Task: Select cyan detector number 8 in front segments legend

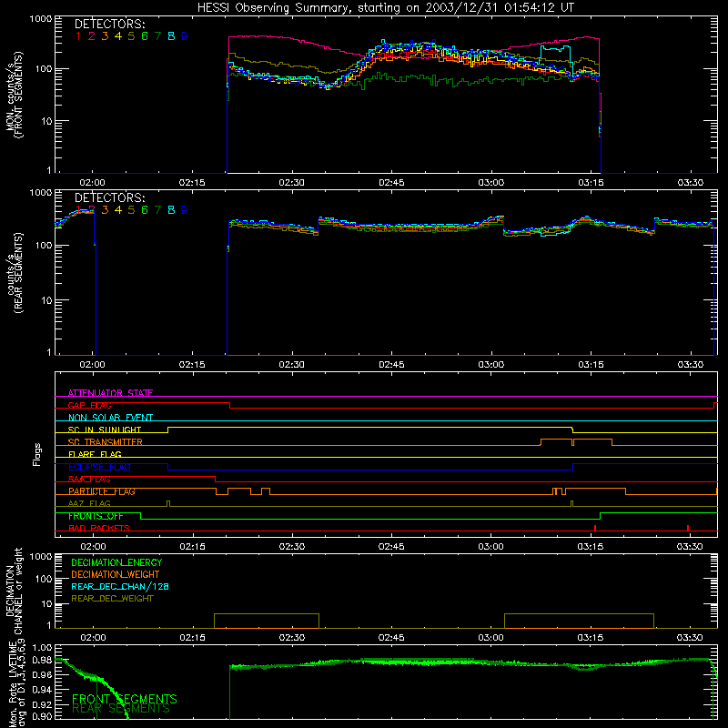Action: tap(171, 36)
